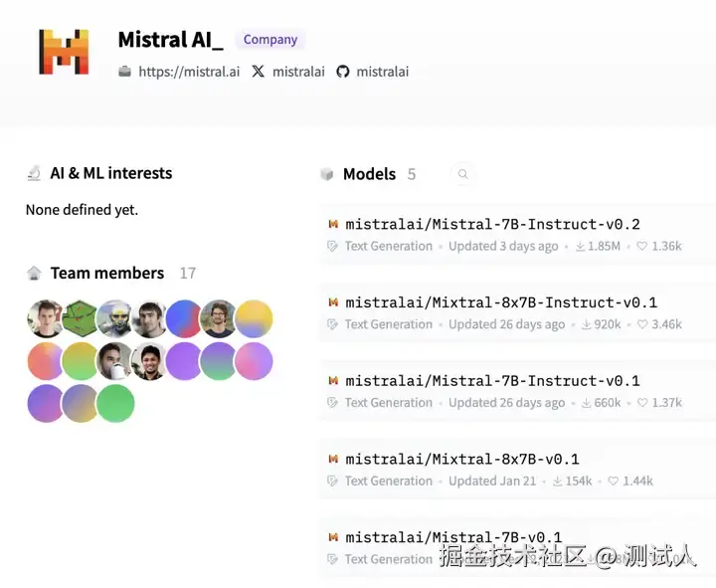This screenshot has height=588, width=716.
Task: Click the download icon next to 1.85M
Action: (x=580, y=247)
